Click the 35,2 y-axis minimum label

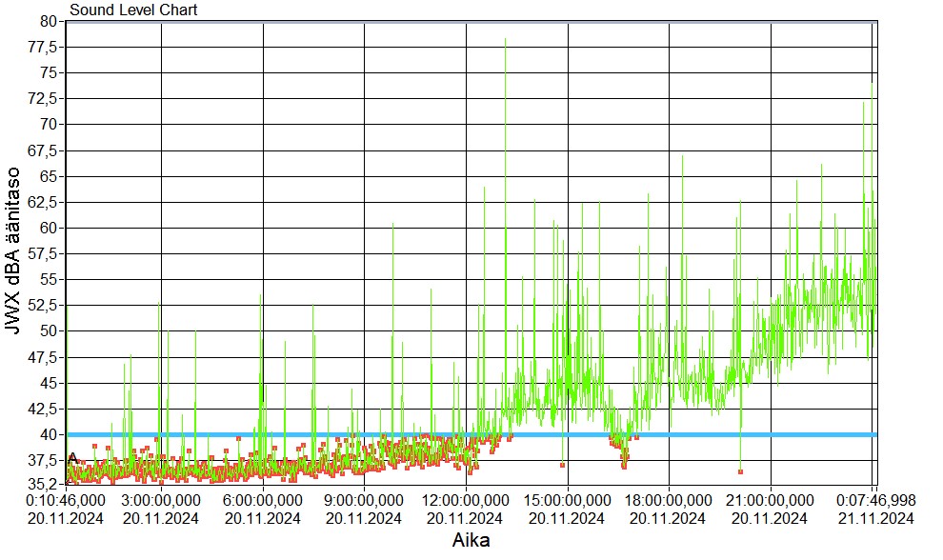[43, 483]
